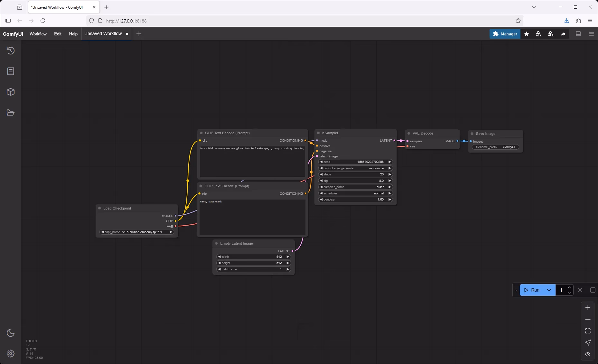Open the workflows browser in the sidebar
Screen dimensions: 598x364
click(x=11, y=113)
